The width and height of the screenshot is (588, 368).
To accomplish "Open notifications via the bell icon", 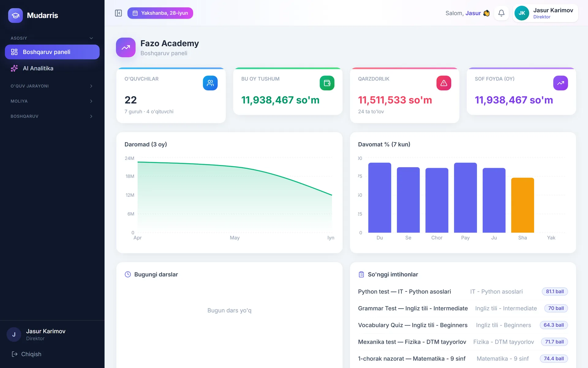I will 501,13.
